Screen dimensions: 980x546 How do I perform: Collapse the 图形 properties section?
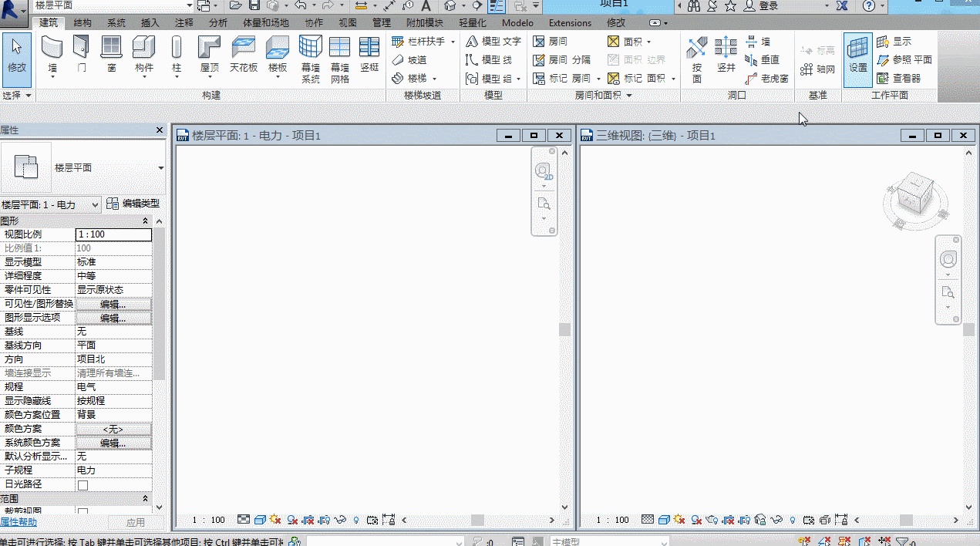click(146, 221)
